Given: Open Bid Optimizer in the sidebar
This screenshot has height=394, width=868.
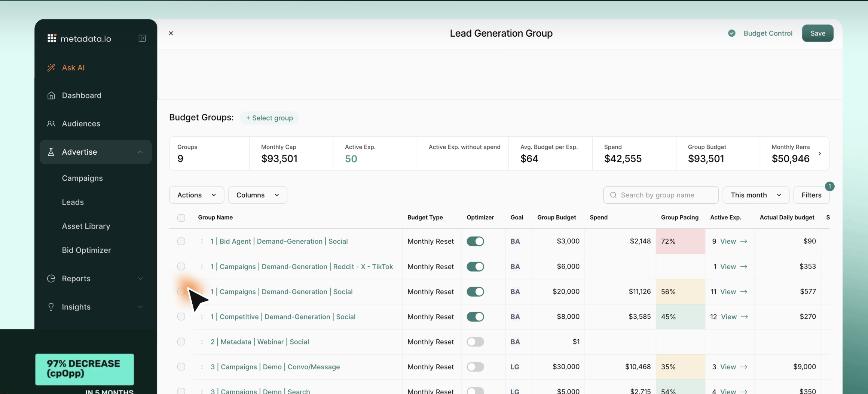Looking at the screenshot, I should tap(86, 250).
